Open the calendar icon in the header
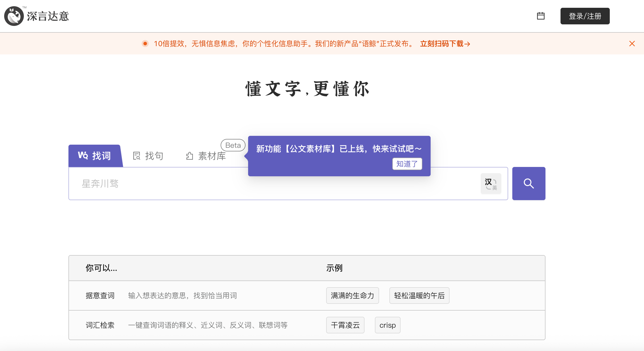The width and height of the screenshot is (644, 351). point(541,16)
